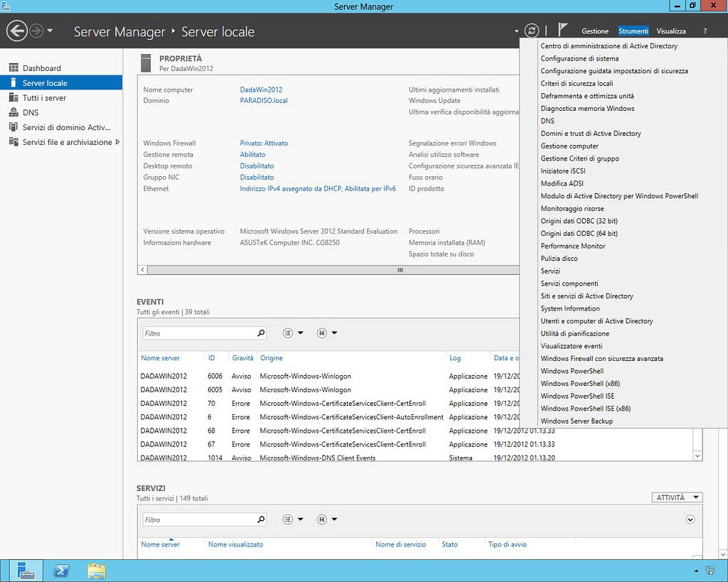Click the Dashboard sidebar icon

coord(14,68)
